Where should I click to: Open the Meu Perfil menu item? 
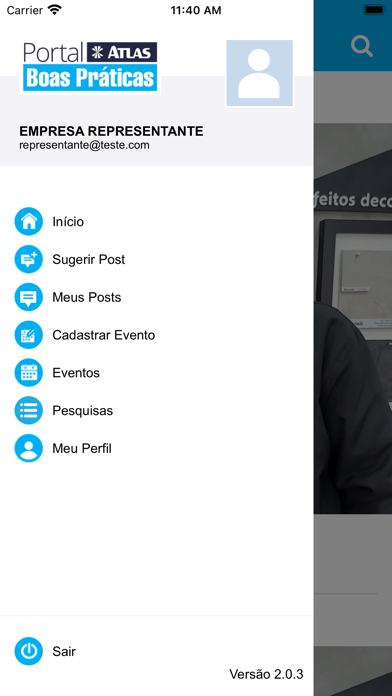pyautogui.click(x=82, y=448)
